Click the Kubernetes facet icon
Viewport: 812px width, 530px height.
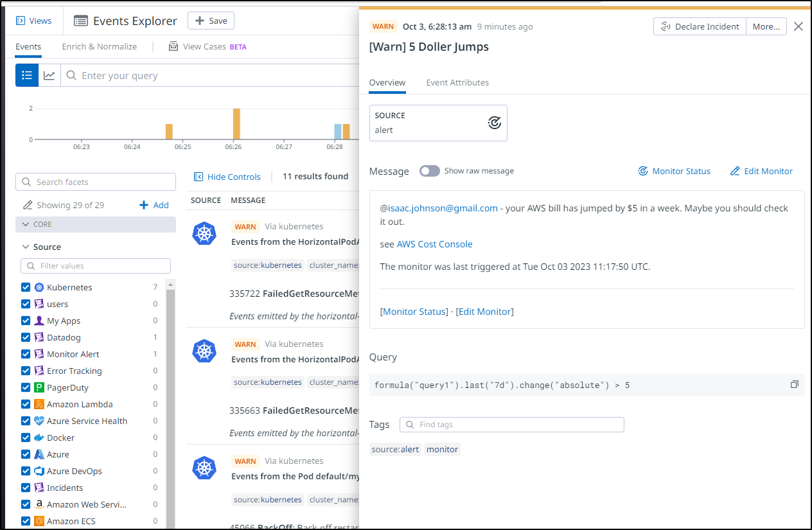39,287
